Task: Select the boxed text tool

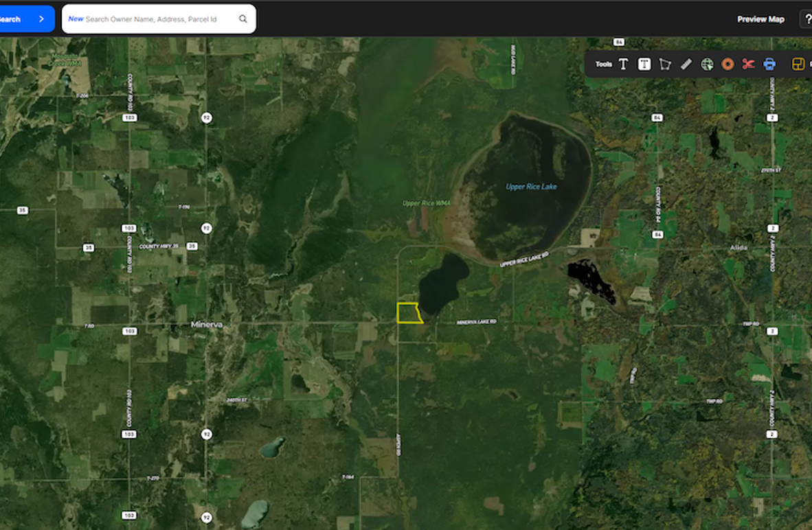Action: [x=644, y=64]
